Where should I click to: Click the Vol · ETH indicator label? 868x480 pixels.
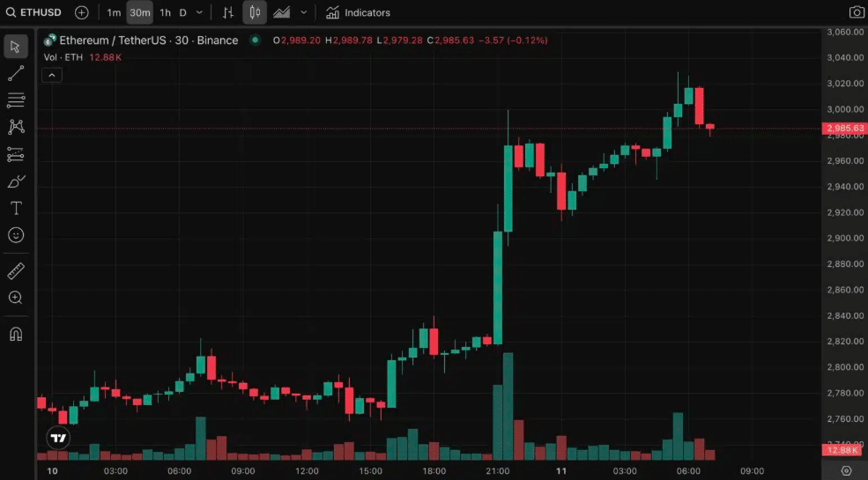(x=63, y=57)
